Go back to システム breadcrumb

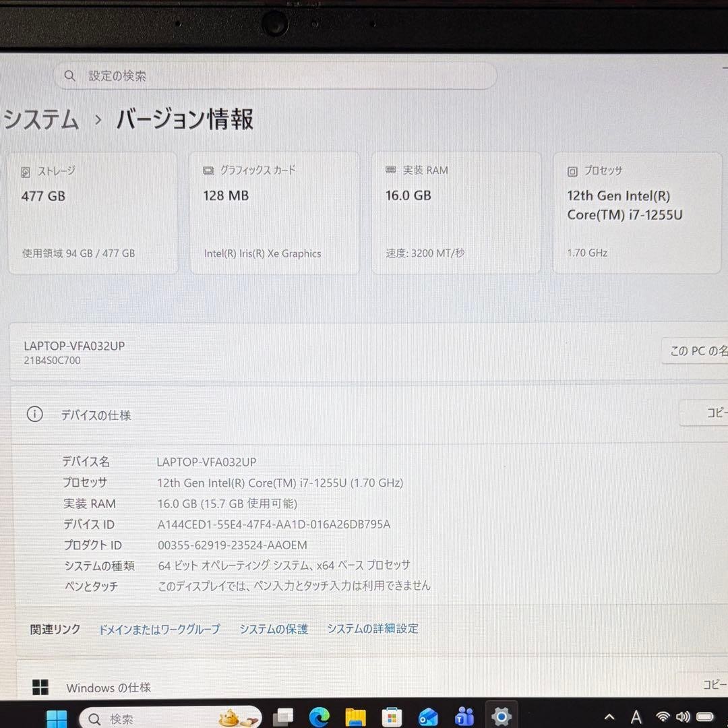point(41,119)
